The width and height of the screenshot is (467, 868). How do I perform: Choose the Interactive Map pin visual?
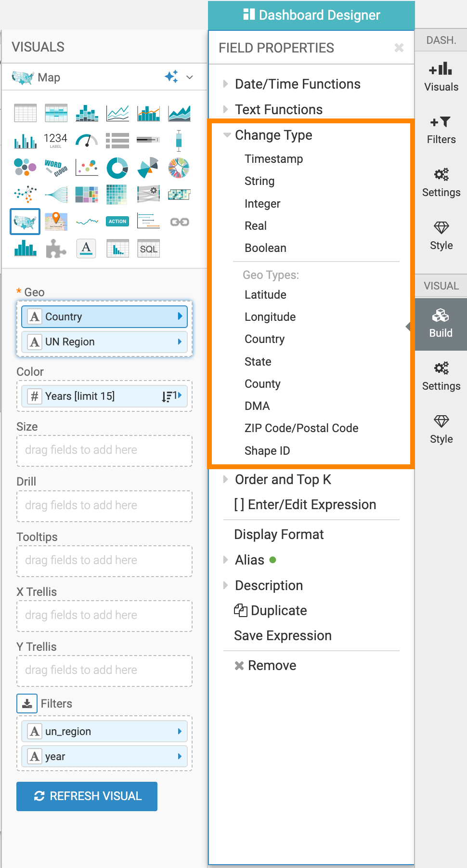56,221
